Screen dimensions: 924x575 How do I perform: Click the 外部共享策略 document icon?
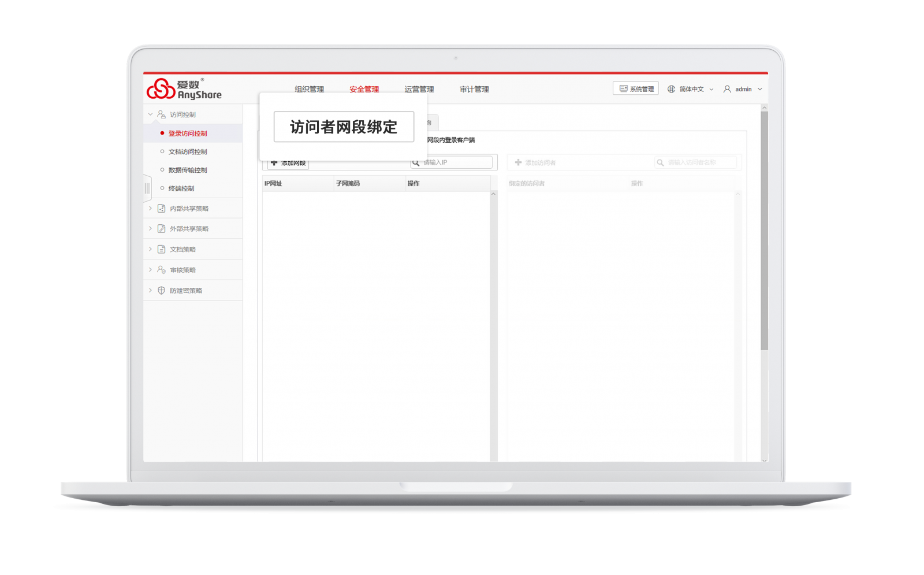pos(161,229)
